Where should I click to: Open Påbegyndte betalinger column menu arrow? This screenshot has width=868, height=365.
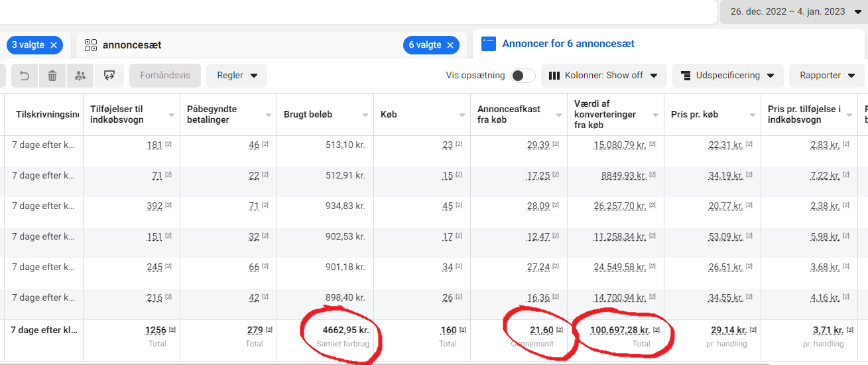tap(269, 115)
